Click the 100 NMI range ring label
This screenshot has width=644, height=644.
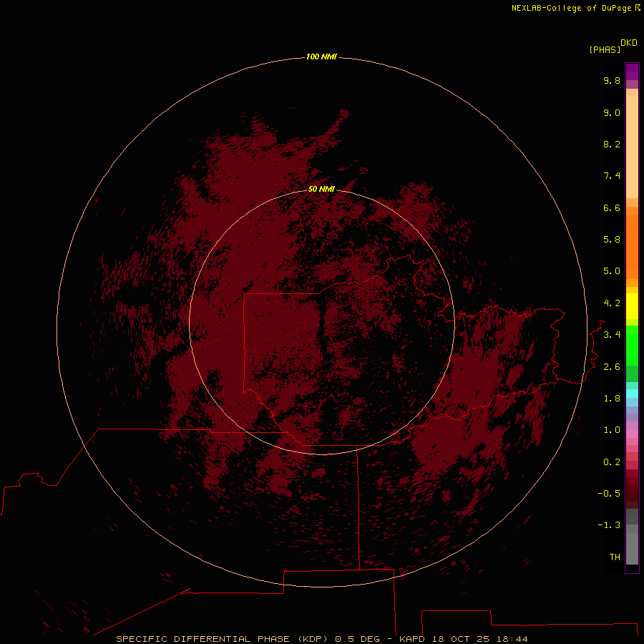[x=321, y=57]
